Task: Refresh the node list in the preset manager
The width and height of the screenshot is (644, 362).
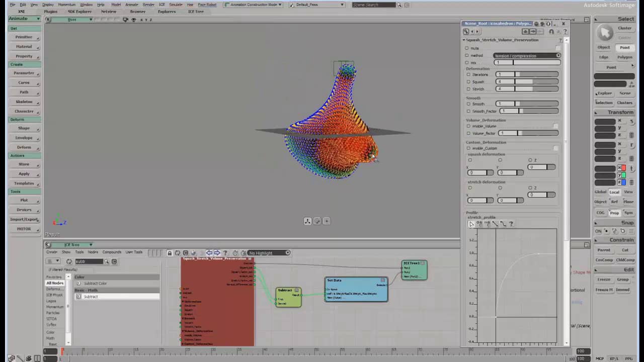Action: click(x=69, y=261)
